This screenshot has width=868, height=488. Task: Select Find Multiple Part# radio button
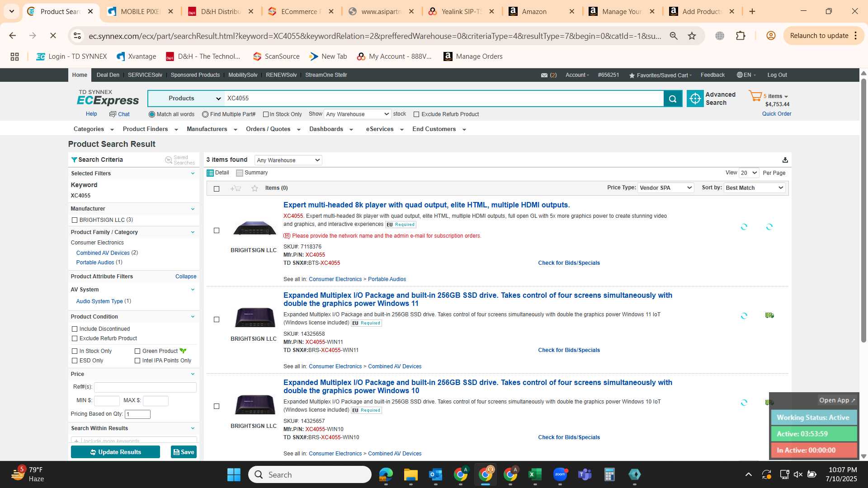[x=205, y=114]
